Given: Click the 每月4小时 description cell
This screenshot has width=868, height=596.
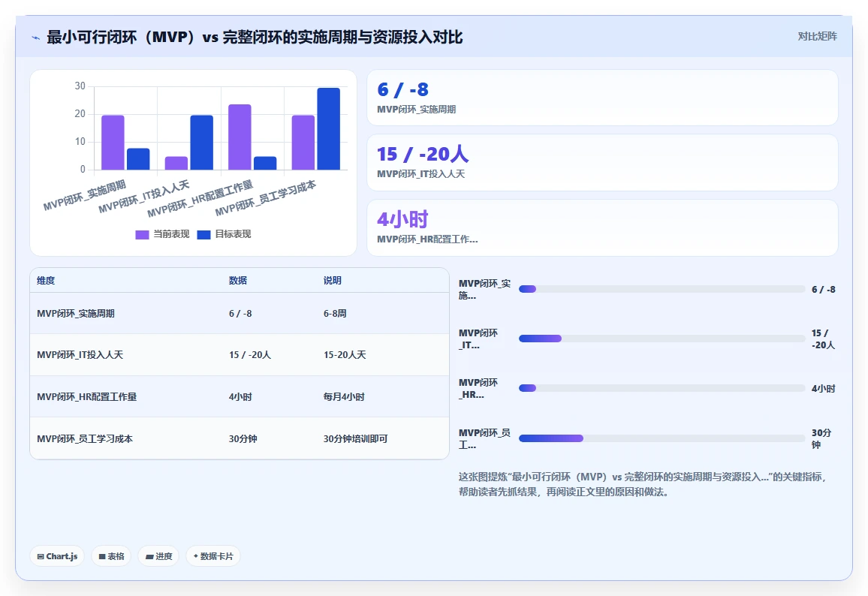Looking at the screenshot, I should coord(344,397).
